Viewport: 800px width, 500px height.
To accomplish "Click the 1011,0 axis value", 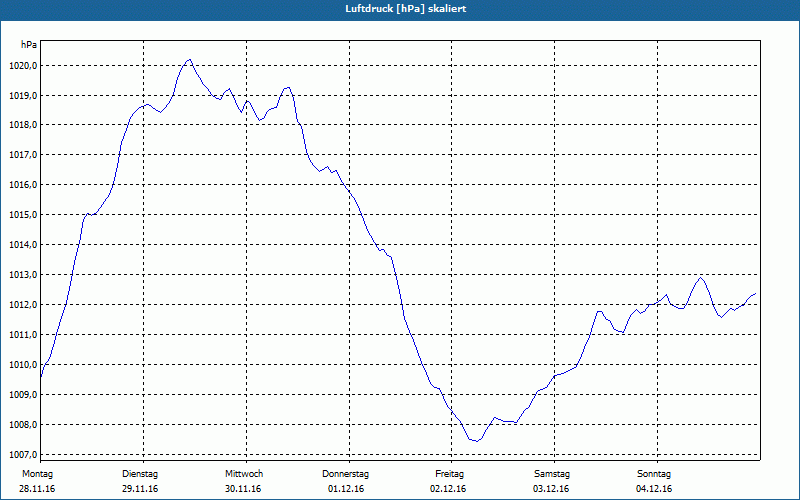I will [x=23, y=335].
